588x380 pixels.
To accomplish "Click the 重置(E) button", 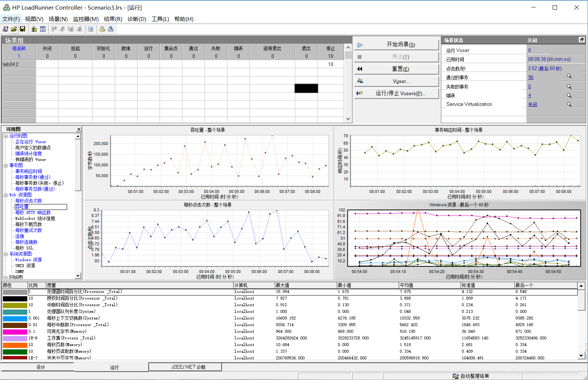I will (x=397, y=69).
